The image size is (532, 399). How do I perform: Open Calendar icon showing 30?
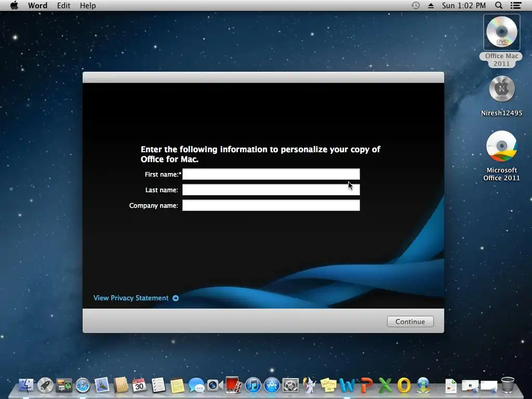click(x=139, y=385)
